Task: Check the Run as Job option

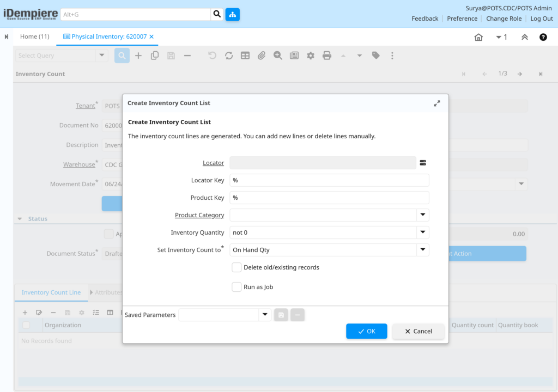Action: coord(236,287)
